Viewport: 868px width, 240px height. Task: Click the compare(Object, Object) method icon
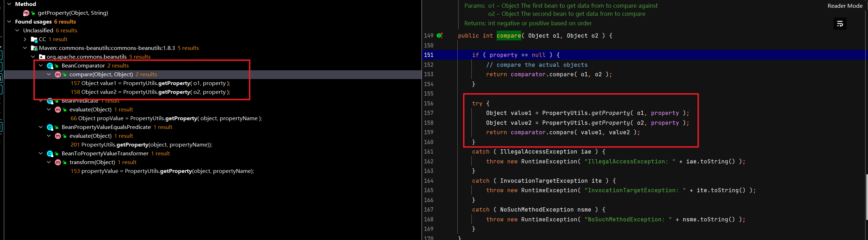coord(58,74)
